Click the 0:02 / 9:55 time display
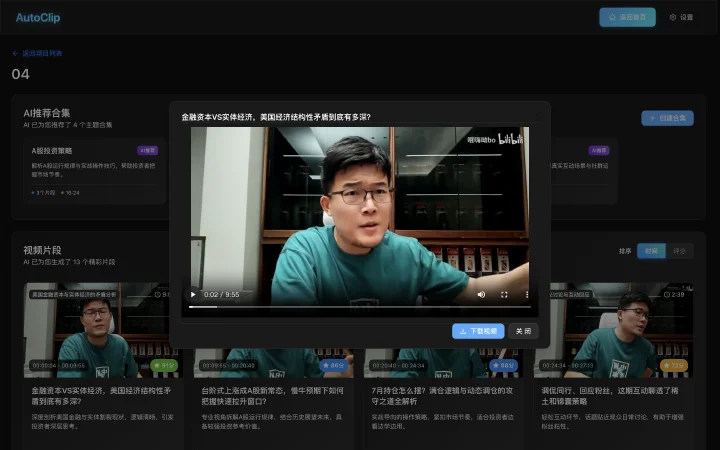Image resolution: width=720 pixels, height=450 pixels. tap(221, 294)
